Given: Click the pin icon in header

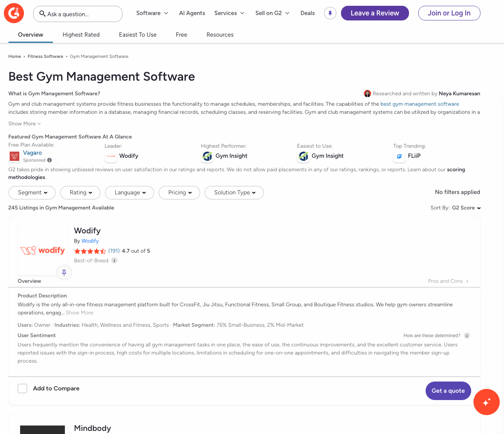Looking at the screenshot, I should coord(330,13).
